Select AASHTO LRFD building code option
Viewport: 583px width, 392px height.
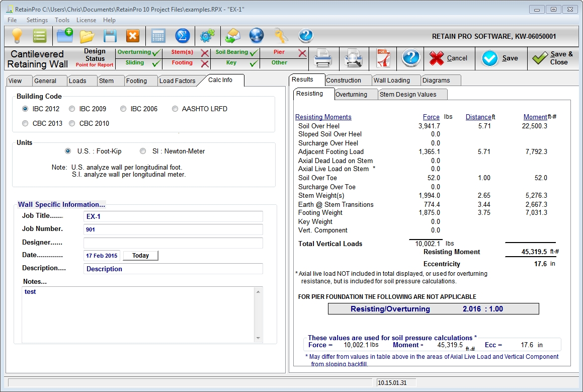tap(175, 109)
